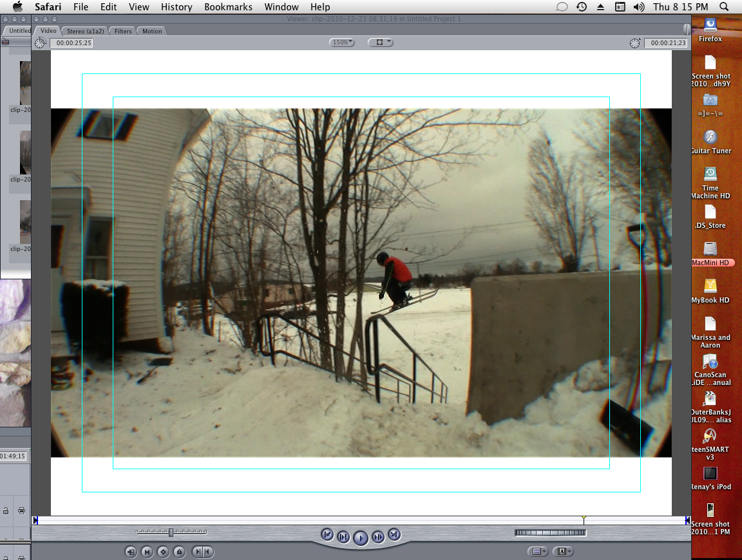Click the Add Motion Keyframe button

(x=164, y=552)
